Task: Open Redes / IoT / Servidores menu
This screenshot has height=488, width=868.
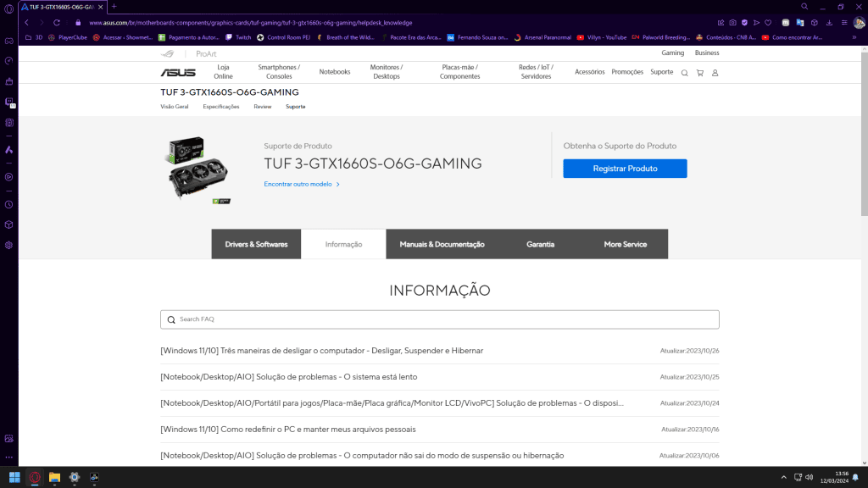Action: [536, 72]
